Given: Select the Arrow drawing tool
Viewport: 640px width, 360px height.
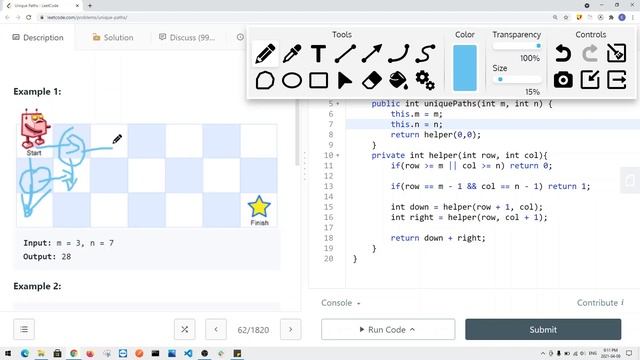Looking at the screenshot, I should (372, 53).
